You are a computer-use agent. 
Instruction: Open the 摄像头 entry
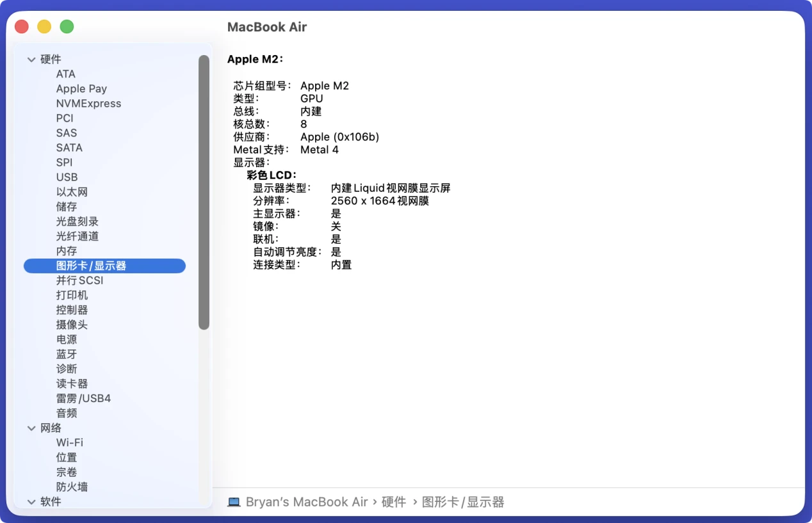(x=72, y=325)
